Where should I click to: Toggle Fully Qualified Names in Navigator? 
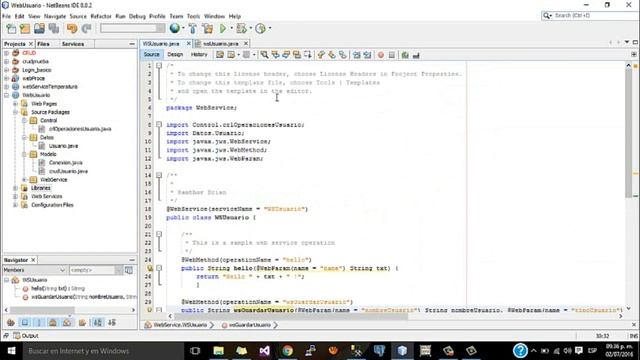click(x=82, y=322)
